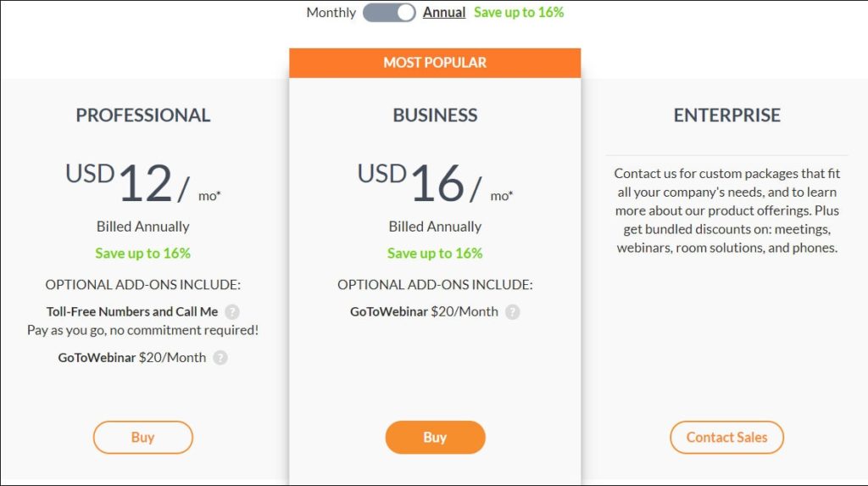Click the Save up to 16% header text
868x486 pixels.
click(x=519, y=12)
